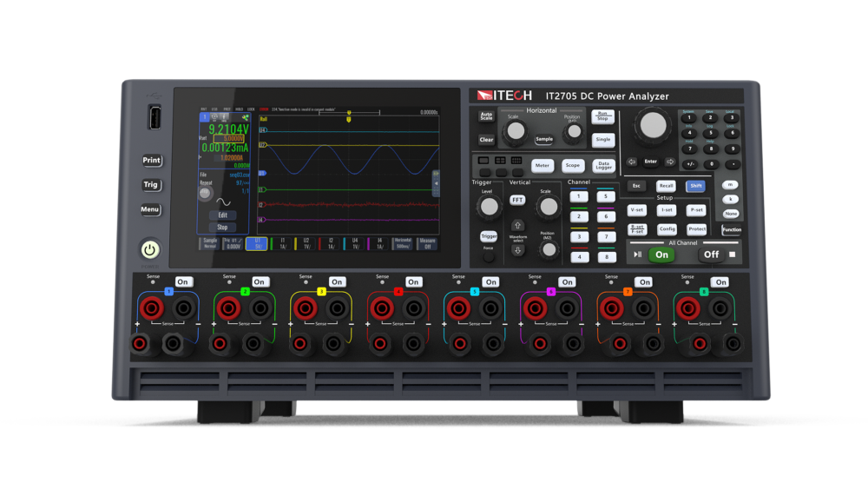Select the 1.02000A current setting field
This screenshot has width=868, height=489.
point(228,158)
